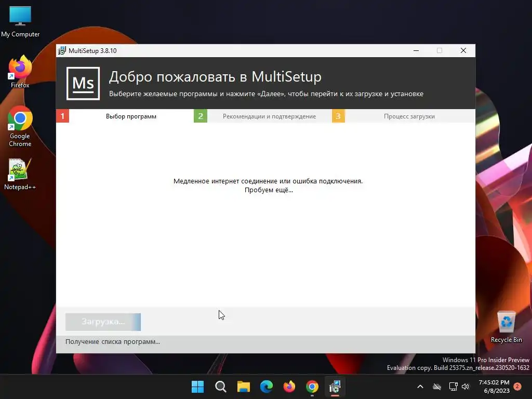Click the "Загрузка..." button
Image resolution: width=532 pixels, height=399 pixels.
103,322
